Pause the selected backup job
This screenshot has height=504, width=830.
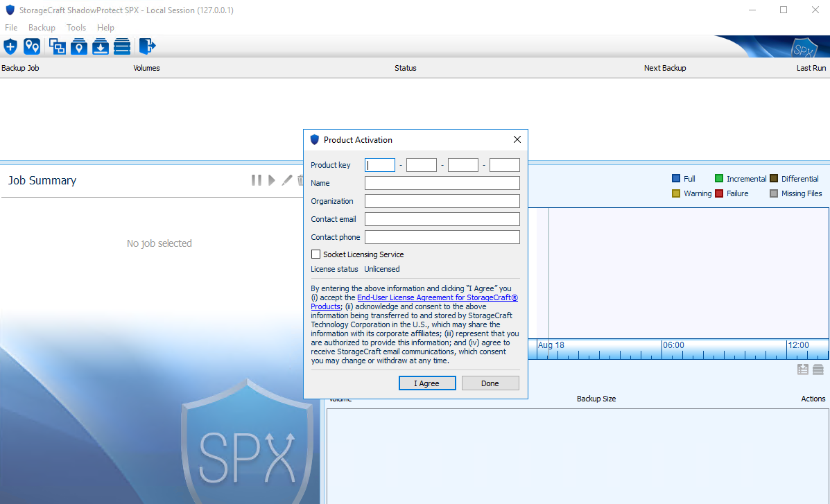click(256, 180)
